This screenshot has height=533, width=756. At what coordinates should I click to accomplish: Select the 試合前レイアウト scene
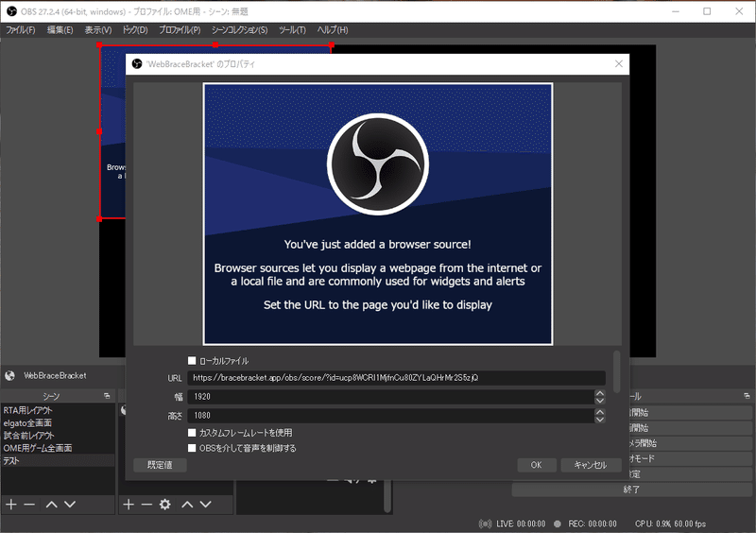pos(58,436)
